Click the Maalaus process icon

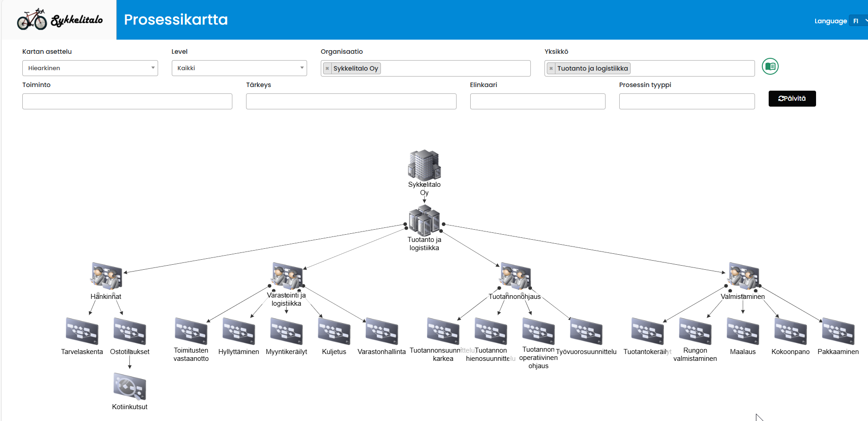coord(743,331)
